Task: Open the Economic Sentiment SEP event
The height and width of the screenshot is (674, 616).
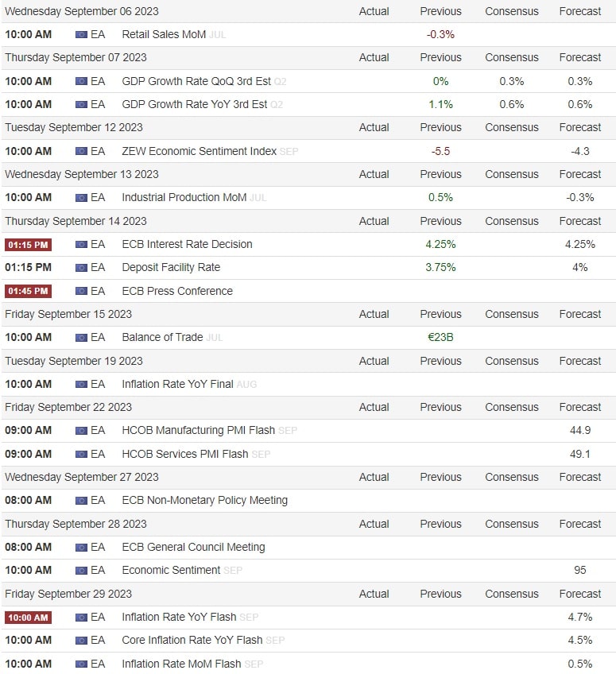Action: coord(182,570)
